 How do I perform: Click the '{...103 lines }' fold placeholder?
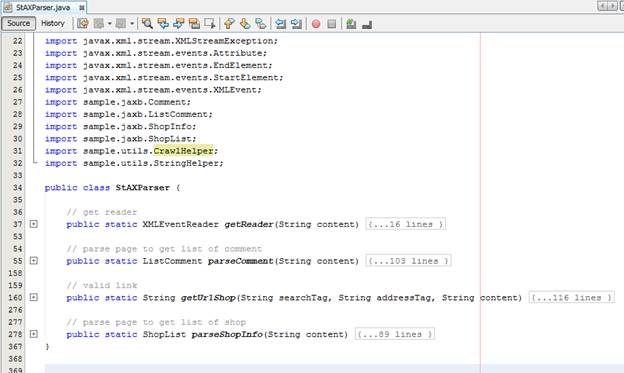tap(408, 261)
